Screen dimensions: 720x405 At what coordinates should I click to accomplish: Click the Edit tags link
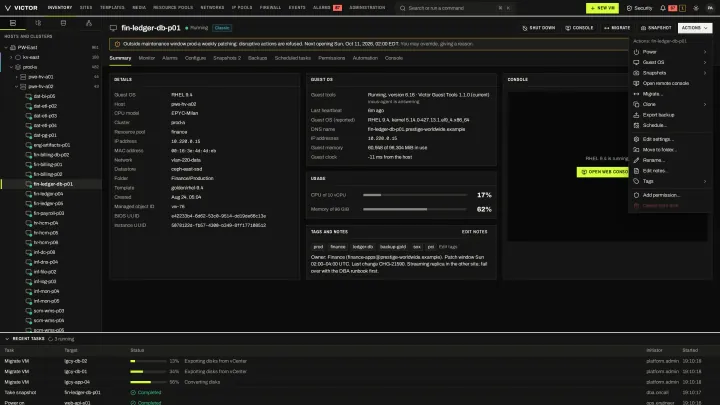[x=448, y=247]
